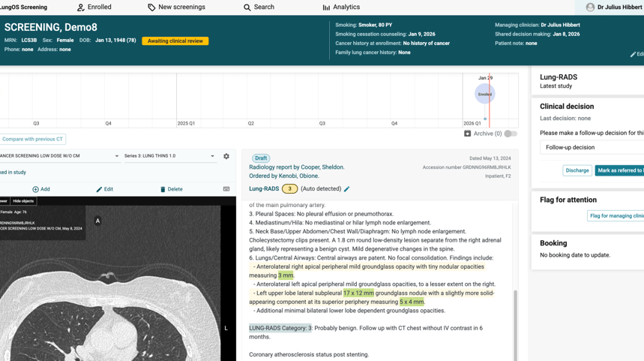
Task: Click Compare with previous CT button
Action: coord(32,139)
